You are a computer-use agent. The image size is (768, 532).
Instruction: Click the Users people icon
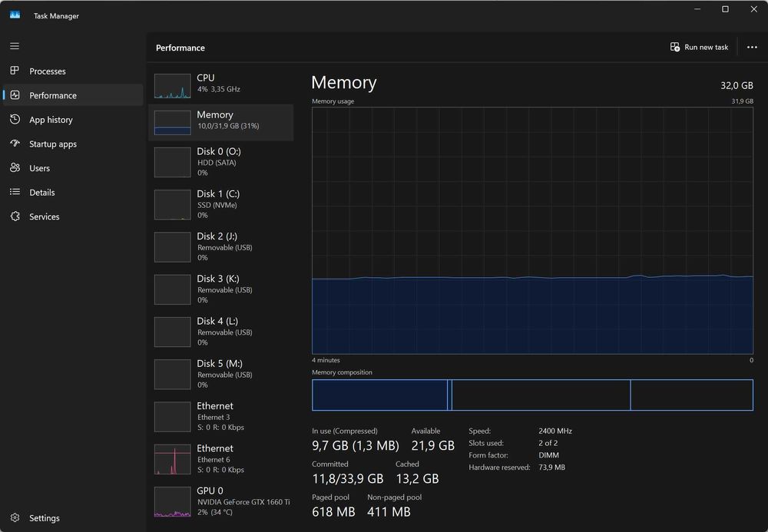[15, 167]
